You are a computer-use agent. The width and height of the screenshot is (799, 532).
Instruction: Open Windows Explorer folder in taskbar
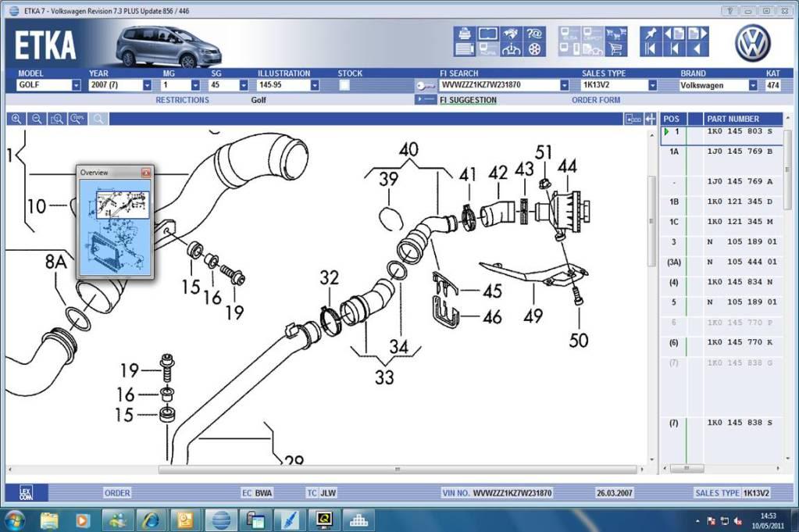[50, 520]
